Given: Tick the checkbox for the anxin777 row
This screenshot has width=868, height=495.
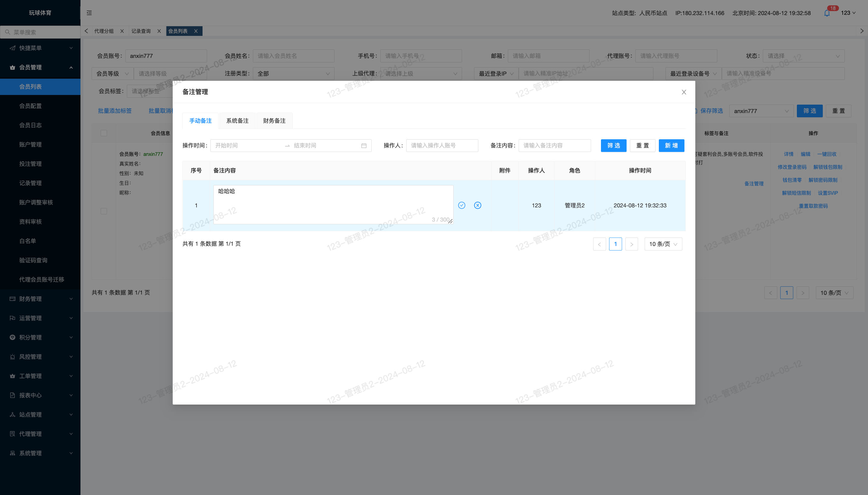Looking at the screenshot, I should pyautogui.click(x=104, y=211).
